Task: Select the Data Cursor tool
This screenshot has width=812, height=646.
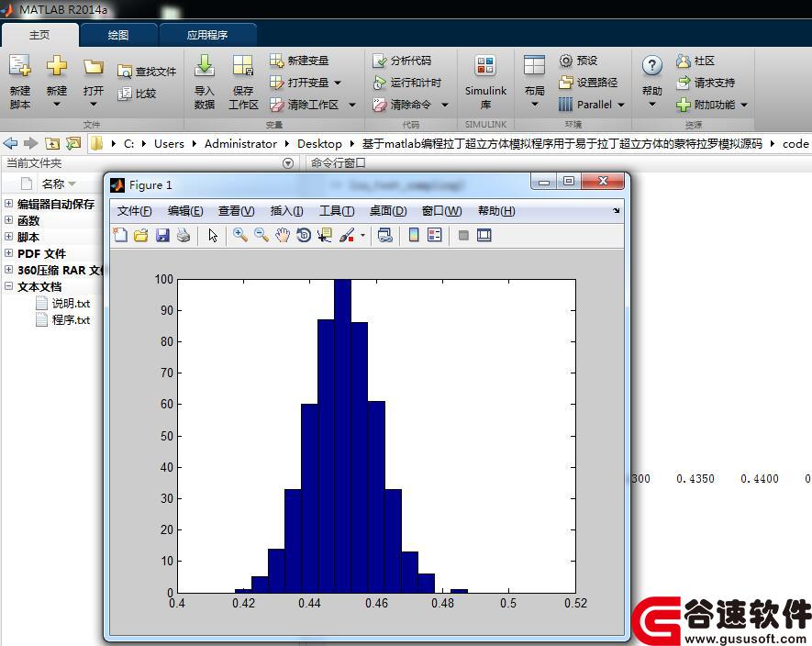Action: tap(325, 235)
